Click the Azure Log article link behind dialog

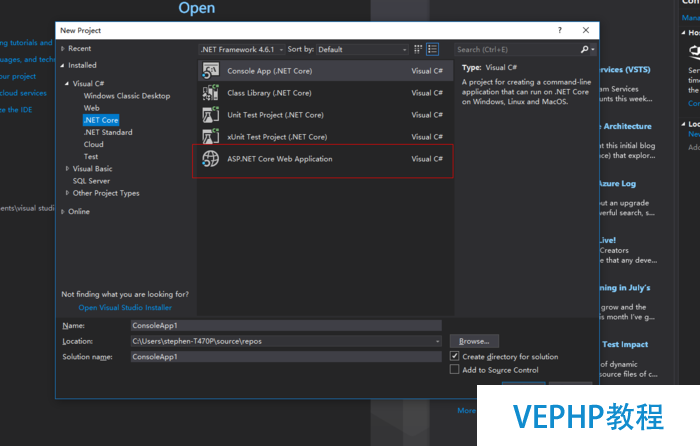[x=618, y=183]
